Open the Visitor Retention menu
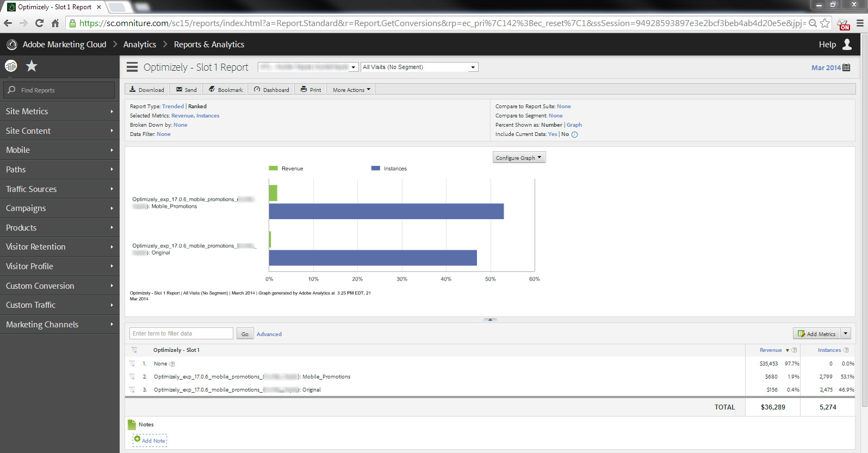The height and width of the screenshot is (453, 868). (60, 247)
